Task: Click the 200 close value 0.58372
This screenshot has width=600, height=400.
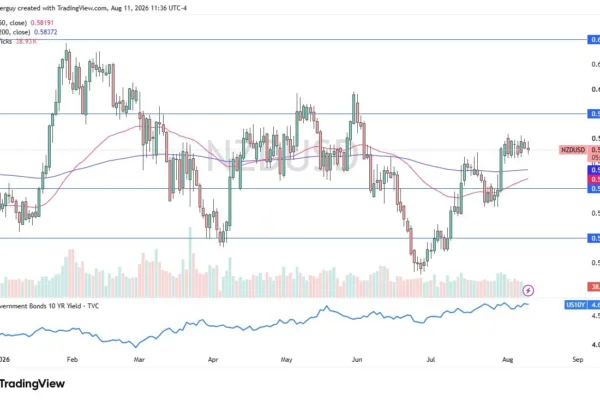Action: [x=46, y=32]
